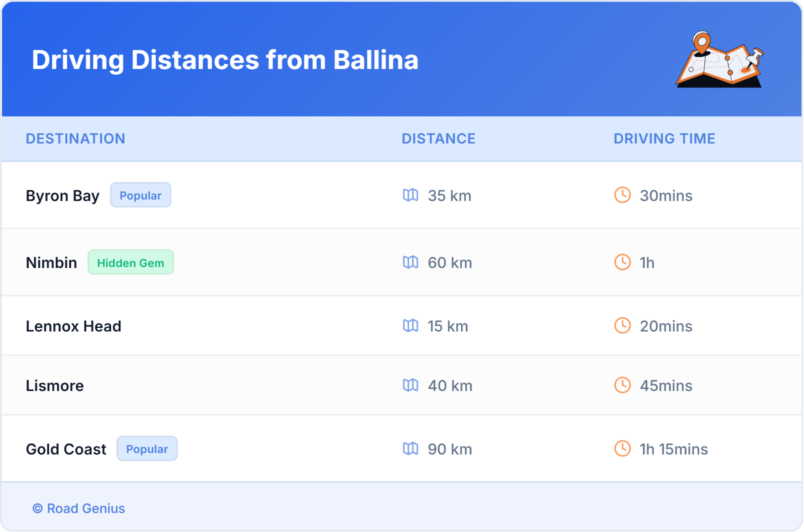Expand the Byron Bay row for details
The width and height of the screenshot is (804, 532).
pos(62,195)
